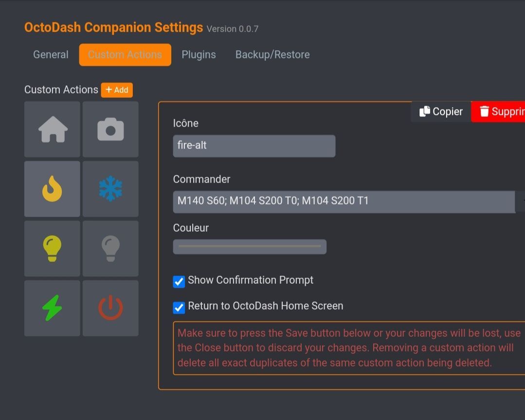Click the Custom Actions tab
The height and width of the screenshot is (420, 525).
pos(125,55)
